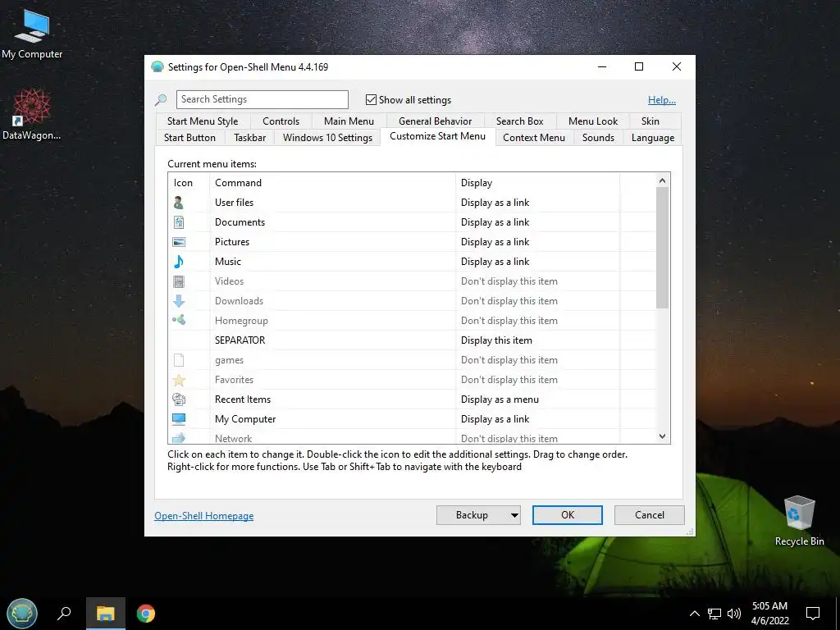
Task: Open the Open-Shell Homepage link
Action: point(204,516)
